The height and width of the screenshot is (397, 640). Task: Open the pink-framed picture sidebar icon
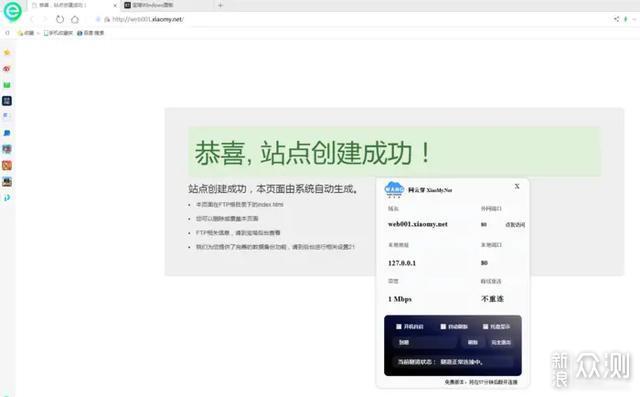coord(7,149)
